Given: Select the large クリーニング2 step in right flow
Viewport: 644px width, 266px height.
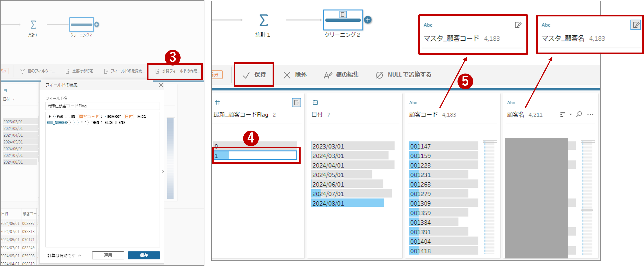Looking at the screenshot, I should (x=343, y=20).
